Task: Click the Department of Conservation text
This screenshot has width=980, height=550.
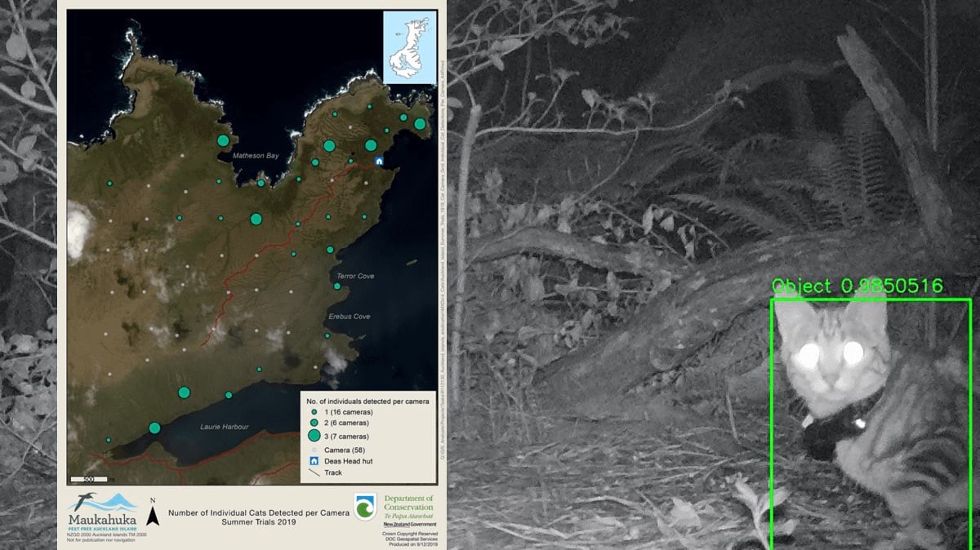Action: [408, 502]
